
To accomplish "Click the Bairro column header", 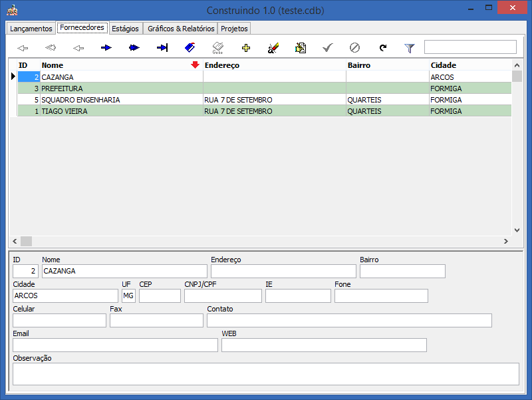I will click(x=388, y=65).
